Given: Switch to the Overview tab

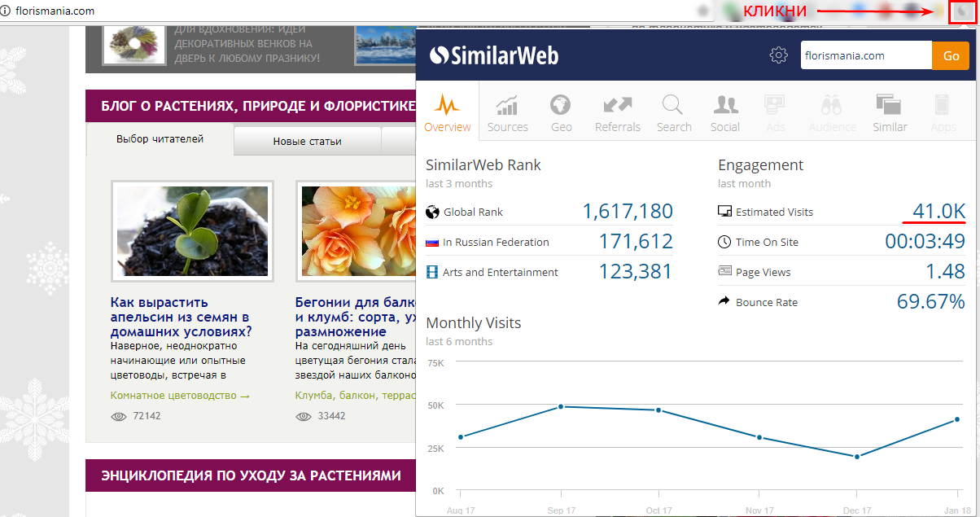Looking at the screenshot, I should pyautogui.click(x=448, y=112).
